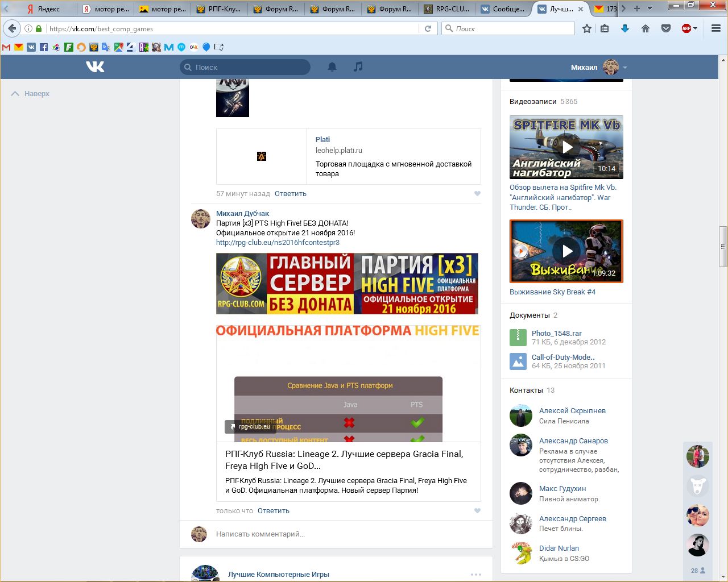Open Лучшие Компьютерные Игры post author link
The height and width of the screenshot is (582, 728).
pyautogui.click(x=279, y=575)
